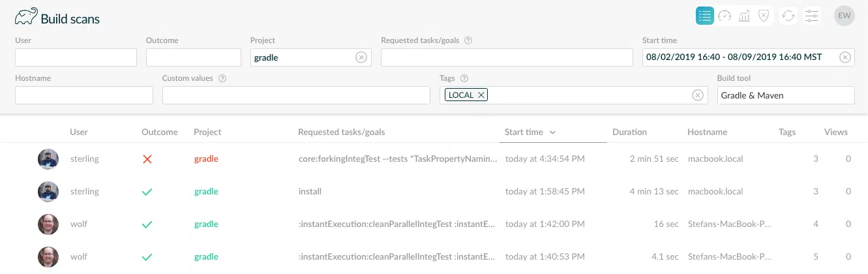868x274 pixels.
Task: Clear the Project filter 'gradle'
Action: click(361, 57)
